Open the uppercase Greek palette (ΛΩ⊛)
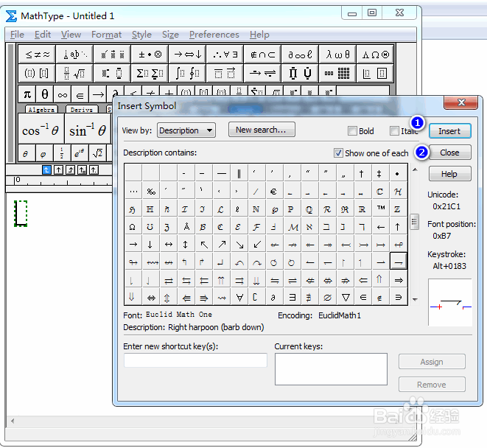 [x=375, y=55]
